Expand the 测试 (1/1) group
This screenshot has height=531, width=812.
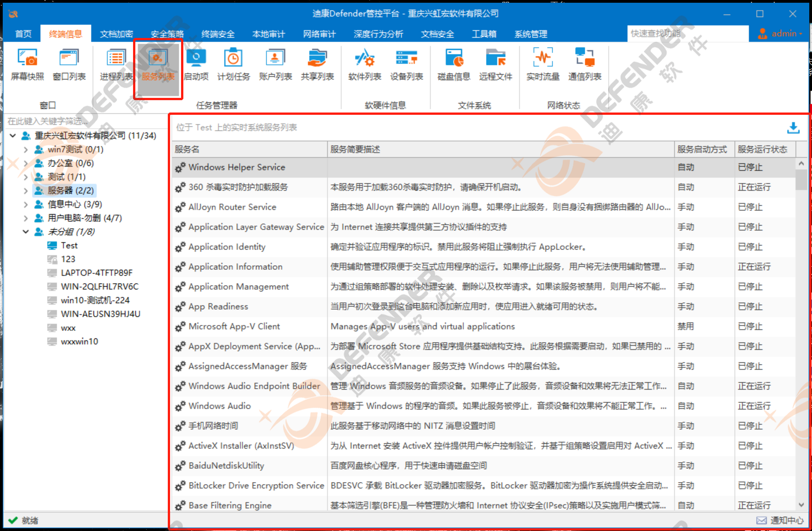(x=26, y=177)
